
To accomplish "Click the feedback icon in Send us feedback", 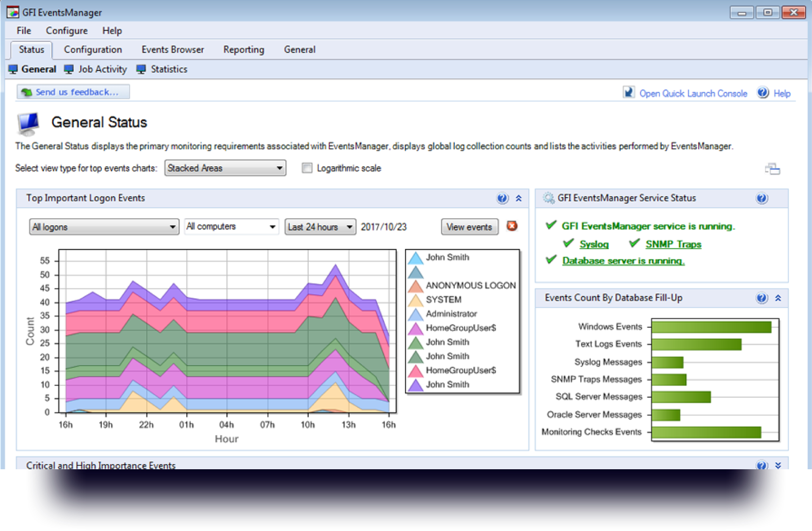I will (x=26, y=92).
